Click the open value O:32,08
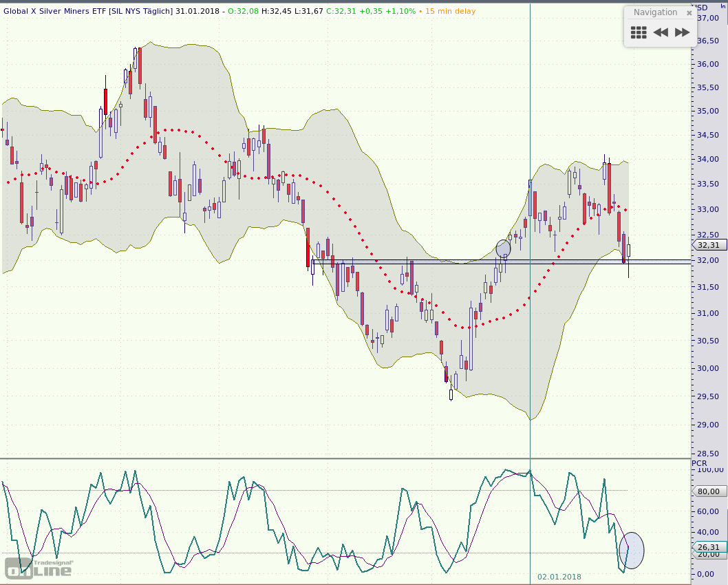Viewport: 728px width, 585px height. 243,11
